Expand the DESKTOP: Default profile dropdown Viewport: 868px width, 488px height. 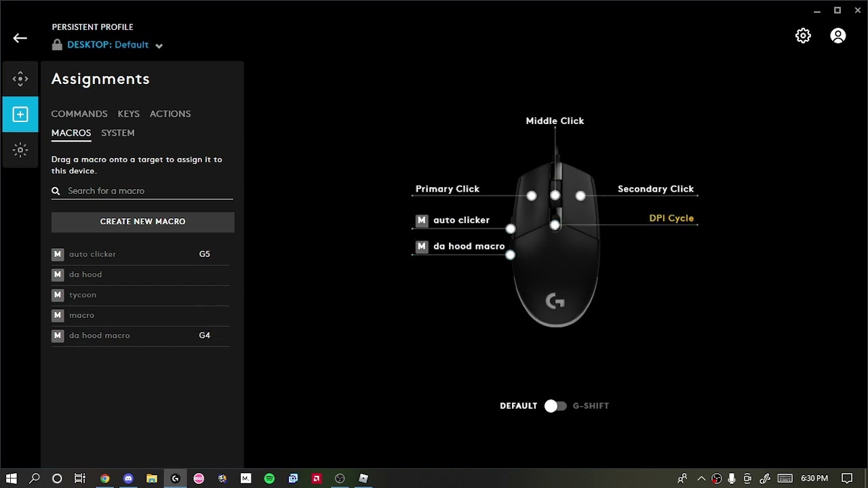(159, 46)
